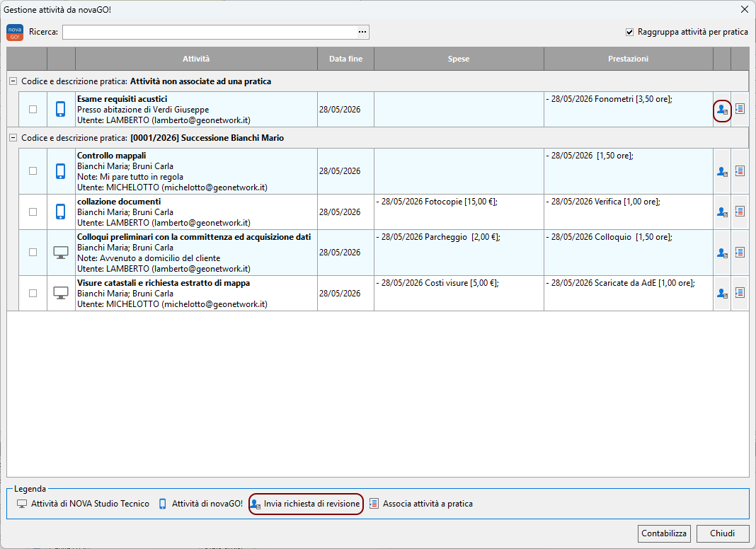Select the Controllo mappali activity text
The height and width of the screenshot is (549, 756).
111,156
